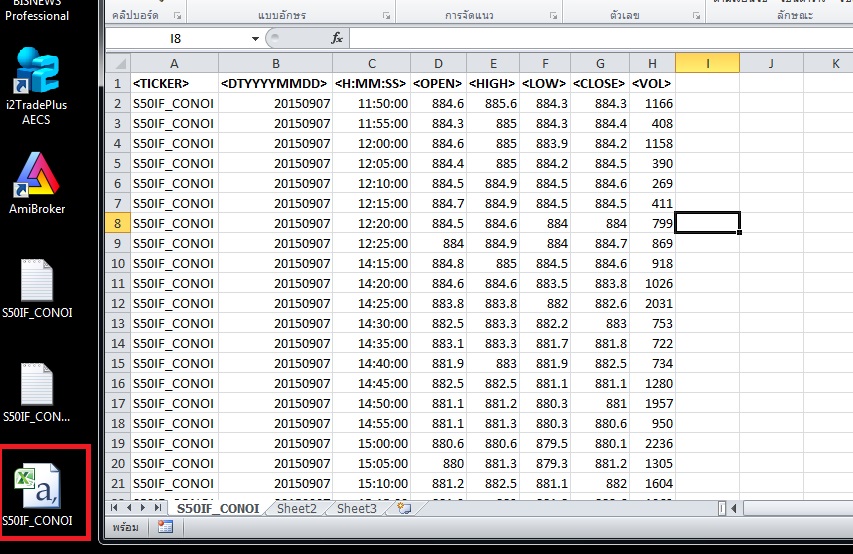Screen dimensions: 853x554
Task: Select highlighted column I header
Action: [x=707, y=63]
